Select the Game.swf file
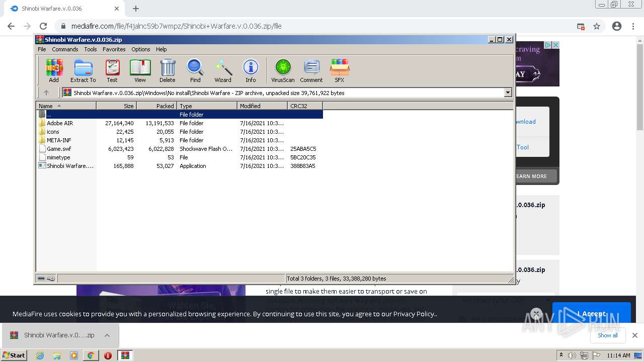This screenshot has height=362, width=644. (58, 149)
